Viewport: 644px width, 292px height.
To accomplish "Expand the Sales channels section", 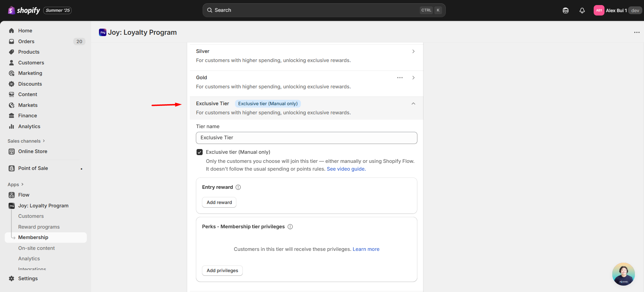I will click(x=26, y=141).
